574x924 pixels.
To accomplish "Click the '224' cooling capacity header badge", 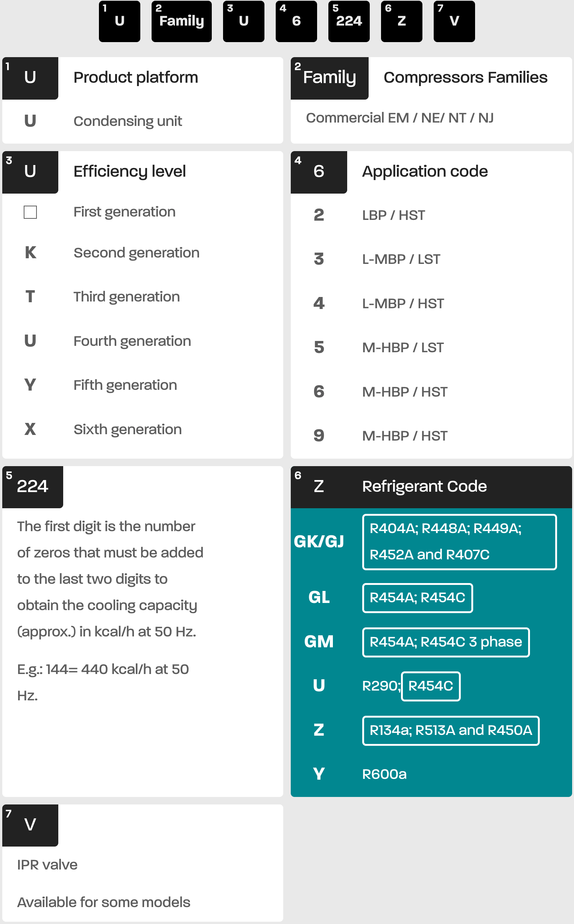I will pos(33,487).
